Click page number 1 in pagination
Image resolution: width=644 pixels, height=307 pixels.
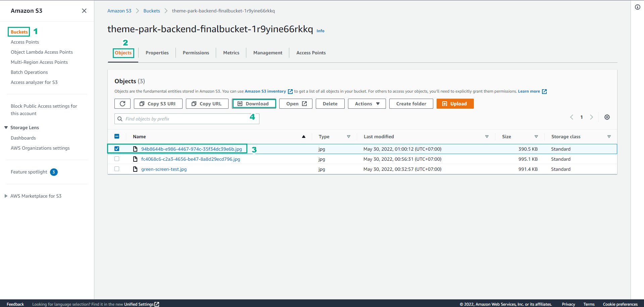(x=582, y=117)
